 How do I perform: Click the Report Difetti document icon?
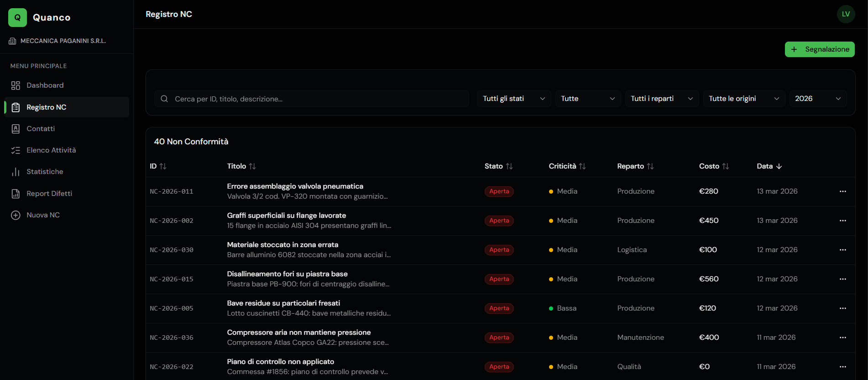pyautogui.click(x=16, y=194)
